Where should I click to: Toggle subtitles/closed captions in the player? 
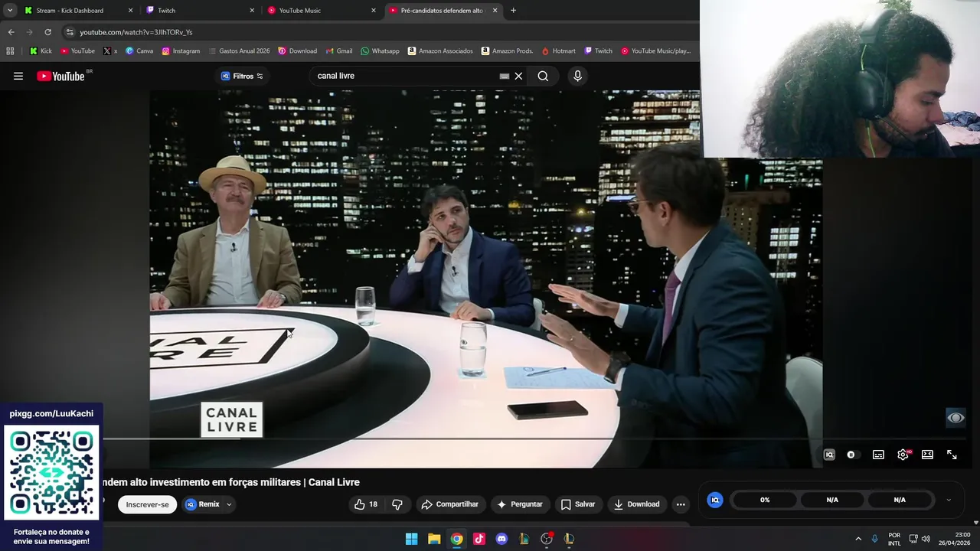[x=878, y=455]
